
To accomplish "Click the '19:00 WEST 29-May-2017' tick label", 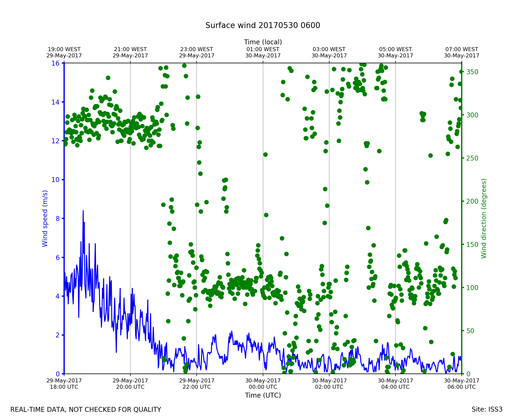I will tap(64, 52).
